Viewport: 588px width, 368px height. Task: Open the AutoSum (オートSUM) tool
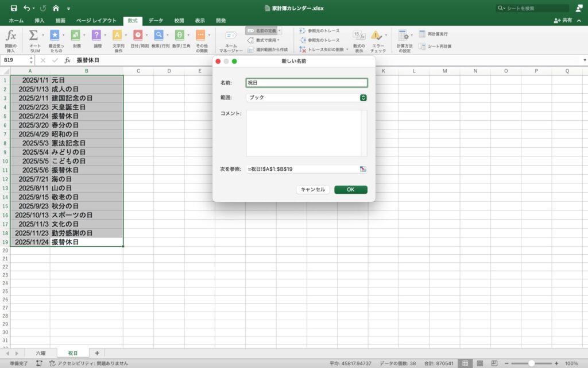click(34, 36)
